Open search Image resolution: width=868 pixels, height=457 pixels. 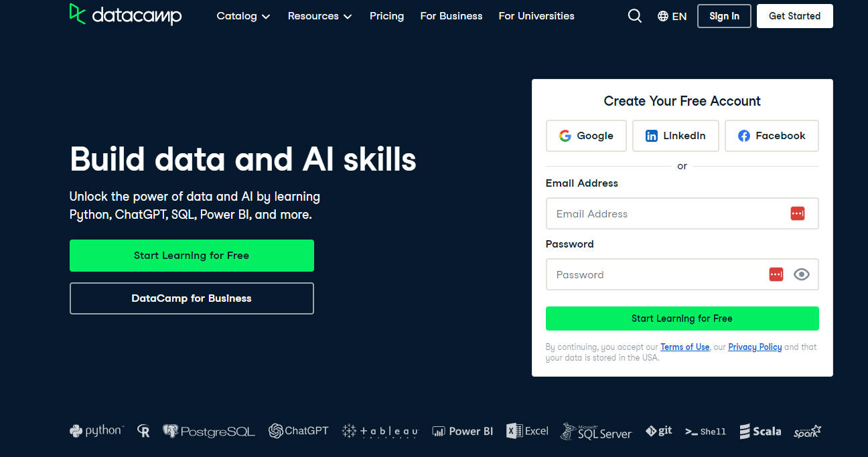pyautogui.click(x=634, y=15)
